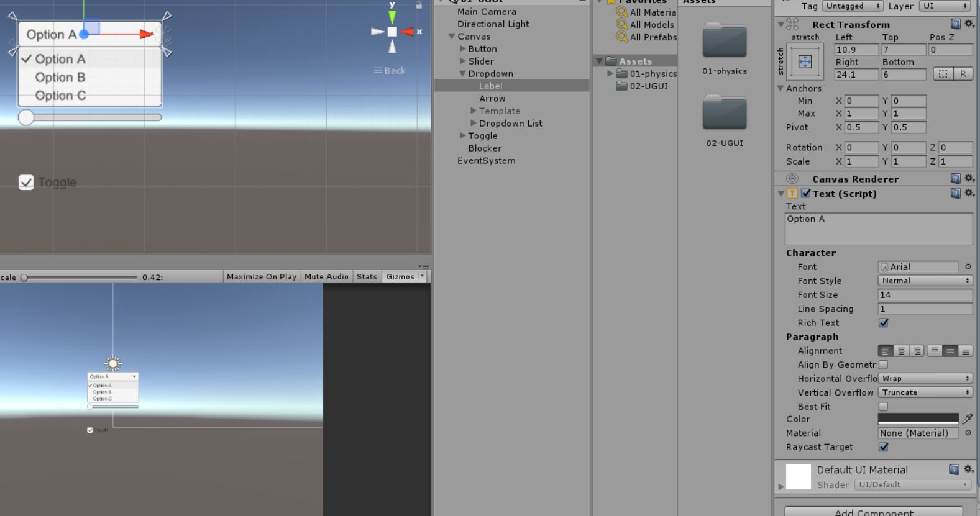This screenshot has width=980, height=516.
Task: Set vertical alignment to bottom
Action: [966, 351]
